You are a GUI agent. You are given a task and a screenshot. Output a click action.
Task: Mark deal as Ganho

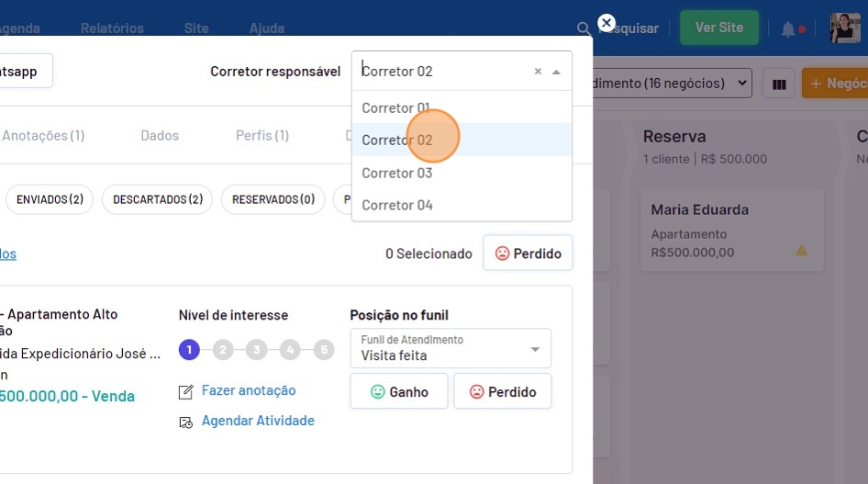(399, 391)
